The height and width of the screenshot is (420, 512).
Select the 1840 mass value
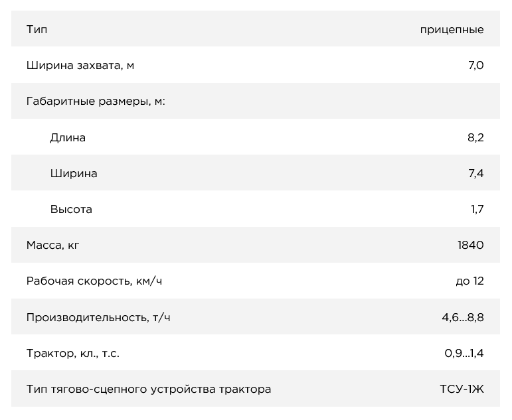point(470,245)
